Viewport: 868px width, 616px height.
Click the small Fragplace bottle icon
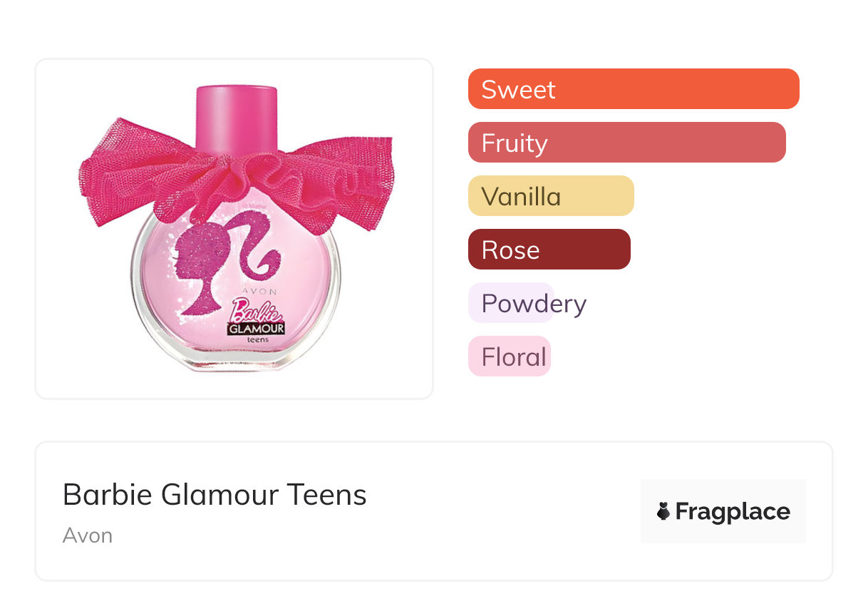(663, 512)
